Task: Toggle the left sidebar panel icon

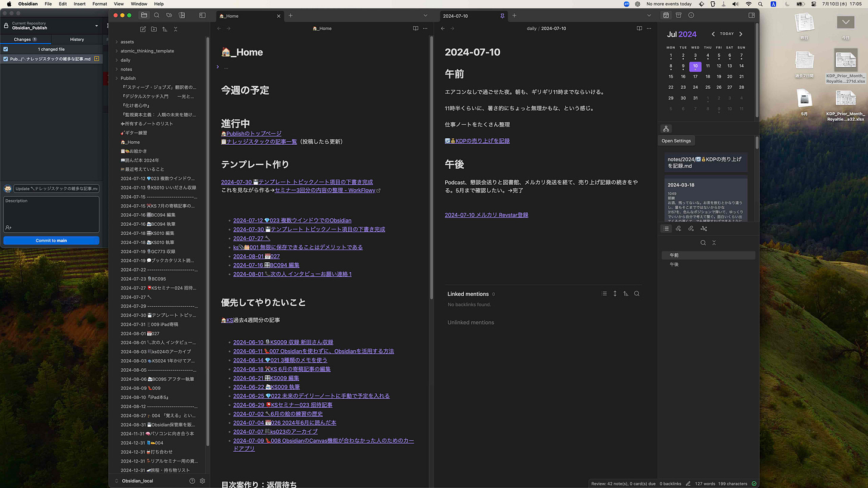Action: click(202, 15)
